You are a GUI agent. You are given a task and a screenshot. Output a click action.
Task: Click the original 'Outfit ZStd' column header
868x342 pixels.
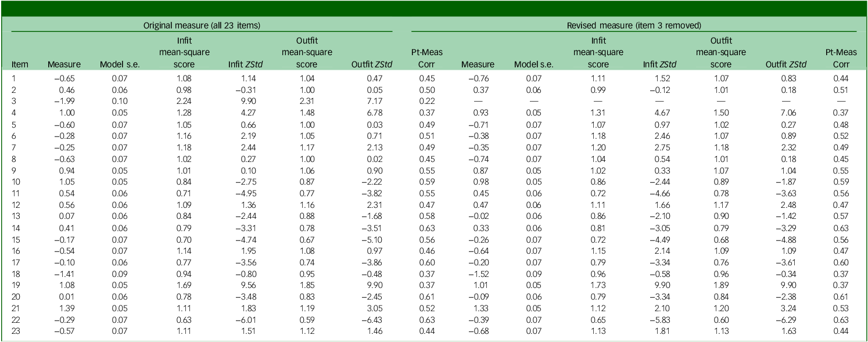(372, 65)
